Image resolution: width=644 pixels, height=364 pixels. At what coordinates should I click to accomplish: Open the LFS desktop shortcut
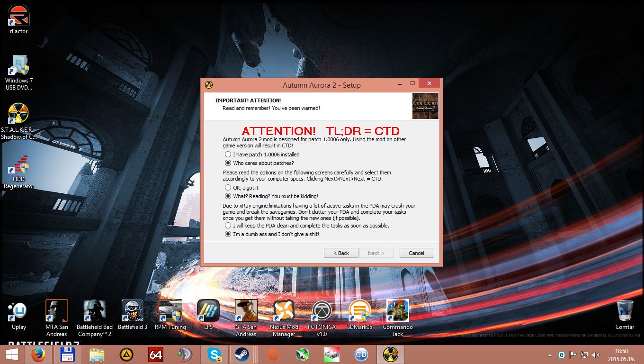tap(208, 315)
